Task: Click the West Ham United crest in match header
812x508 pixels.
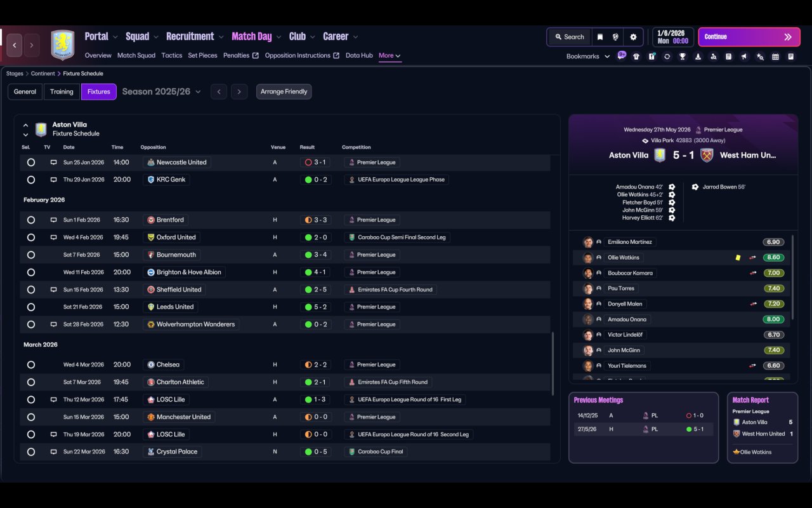Action: [x=707, y=155]
